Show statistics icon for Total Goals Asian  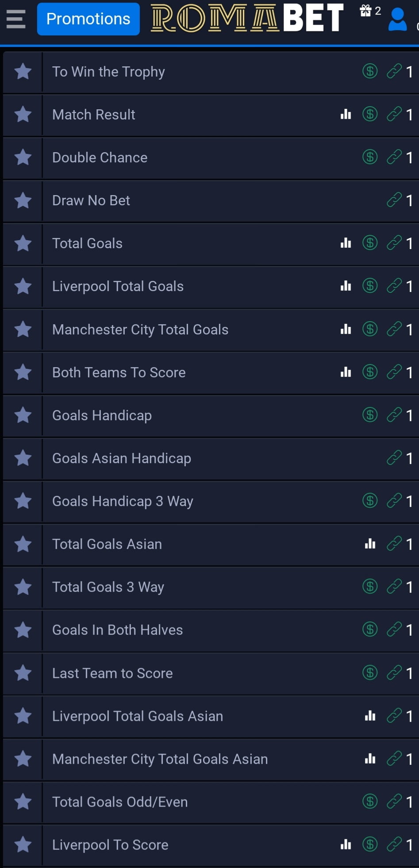(x=370, y=544)
